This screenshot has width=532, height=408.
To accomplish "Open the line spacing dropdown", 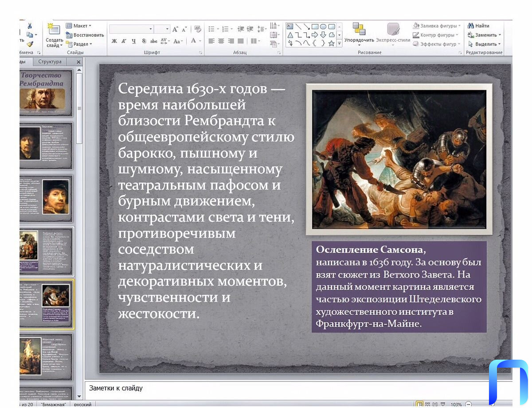I will pos(262,29).
